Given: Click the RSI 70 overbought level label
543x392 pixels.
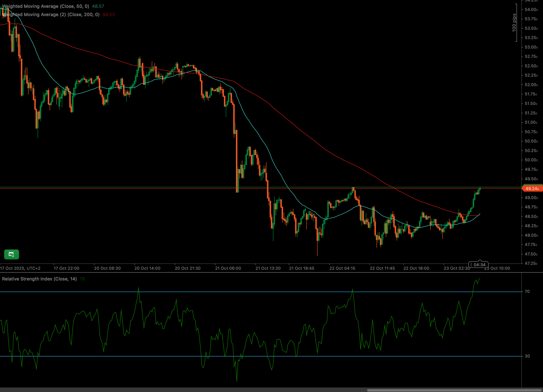Looking at the screenshot, I should (x=527, y=291).
